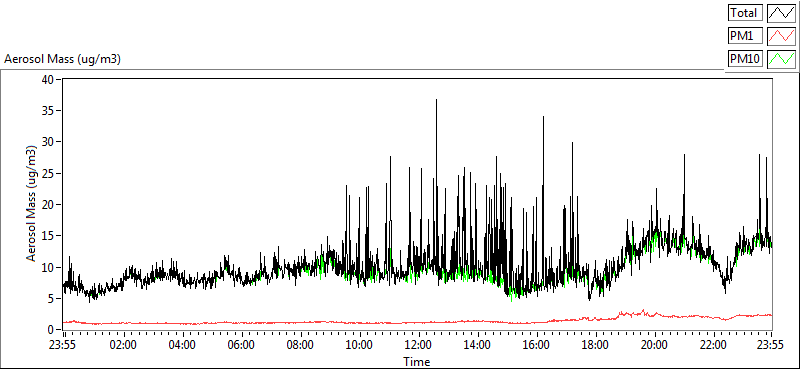Open the PM1 red plot style icon
This screenshot has width=800, height=369.
click(x=782, y=36)
